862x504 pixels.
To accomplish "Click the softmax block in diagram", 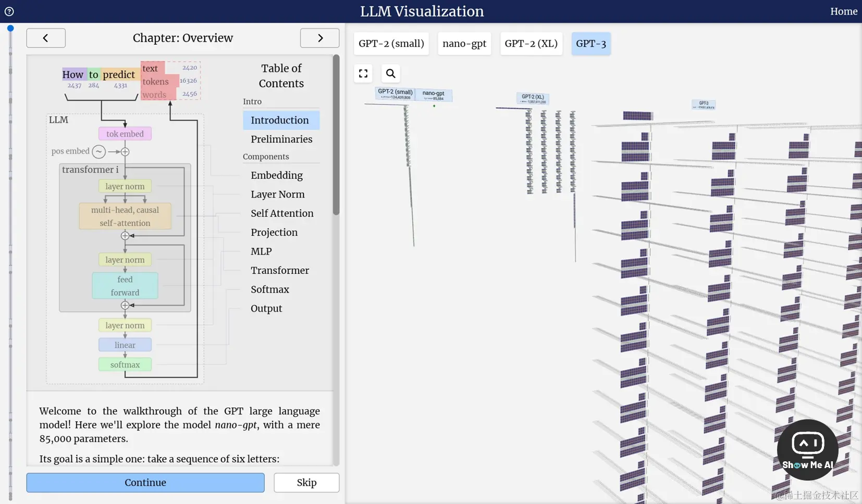I will [x=125, y=364].
